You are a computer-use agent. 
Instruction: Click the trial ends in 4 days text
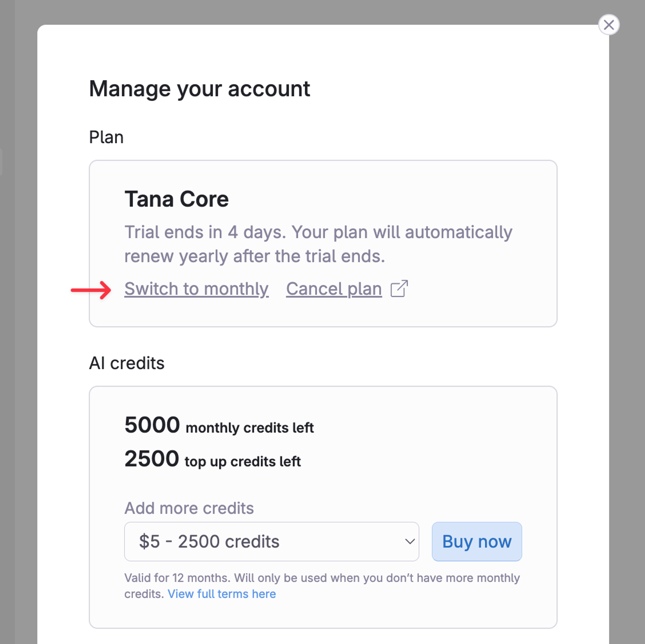point(204,232)
